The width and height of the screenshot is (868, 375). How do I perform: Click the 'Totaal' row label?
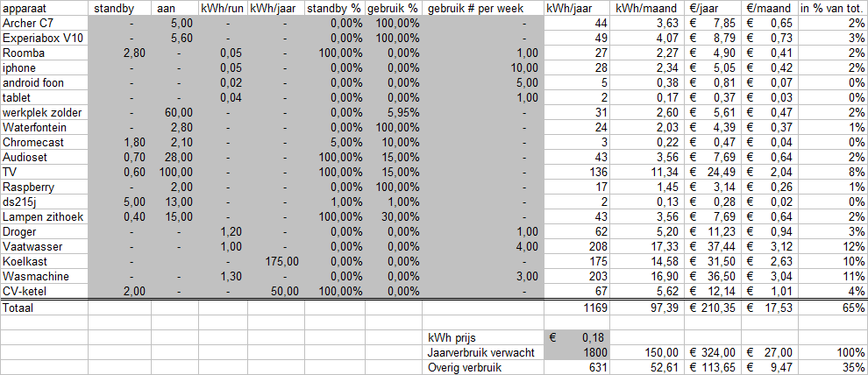44,308
